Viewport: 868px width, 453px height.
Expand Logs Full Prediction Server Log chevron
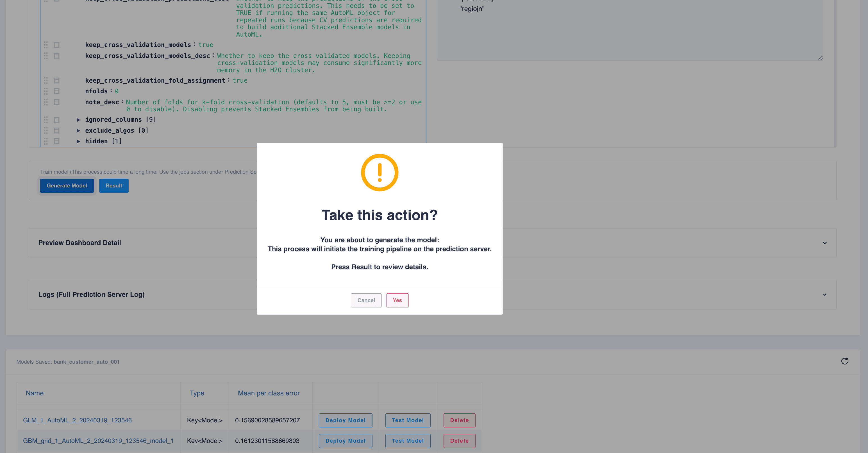pos(824,294)
